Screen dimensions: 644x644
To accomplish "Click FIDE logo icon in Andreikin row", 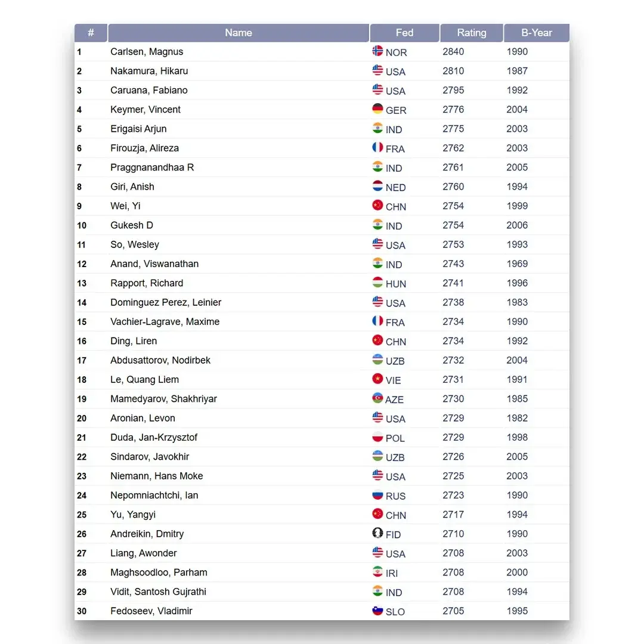I will 377,534.
